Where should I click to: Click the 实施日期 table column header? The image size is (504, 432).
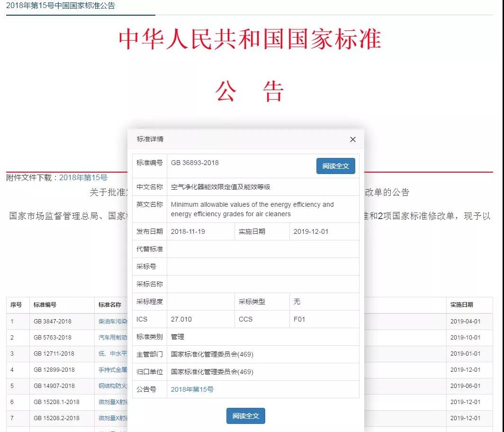coord(461,305)
